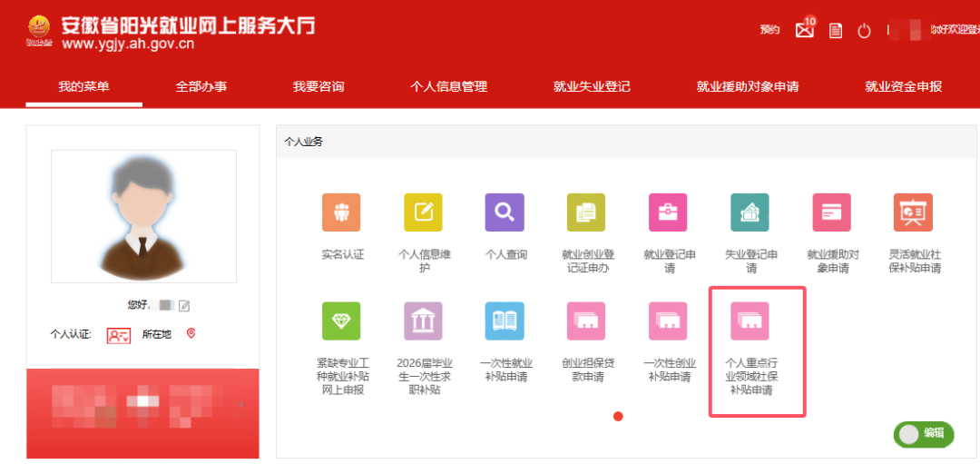
Task: Open the 就业资金申报 menu tab
Action: [x=903, y=87]
